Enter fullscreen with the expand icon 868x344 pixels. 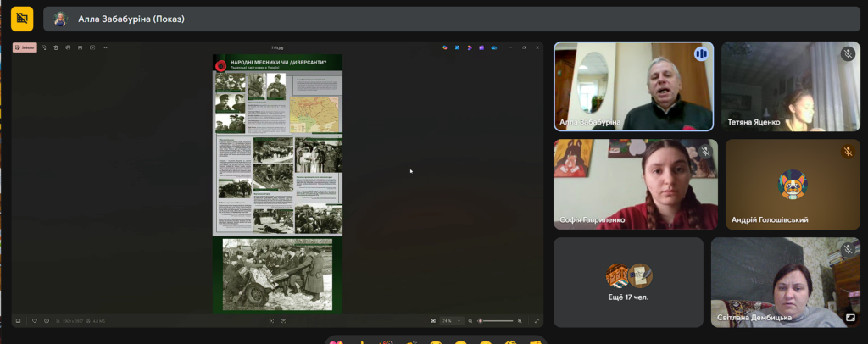[x=537, y=321]
